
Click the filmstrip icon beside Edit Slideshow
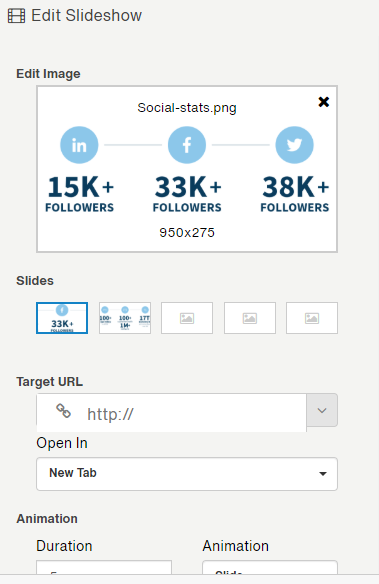pos(16,16)
